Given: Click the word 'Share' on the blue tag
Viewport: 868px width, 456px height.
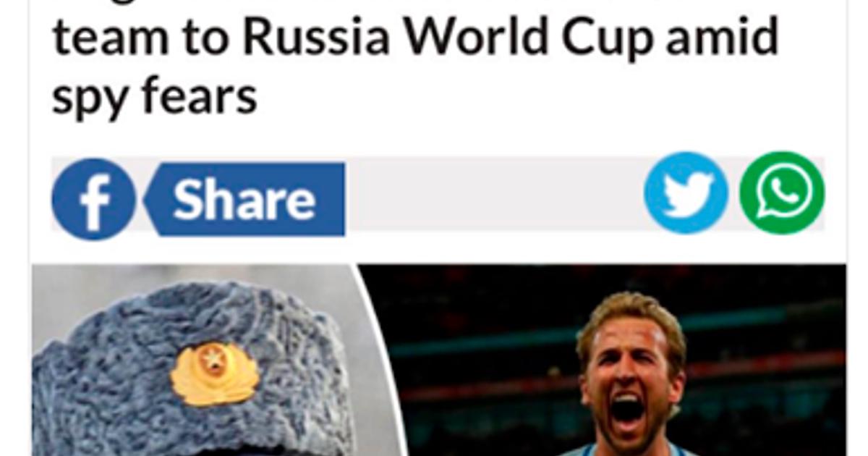Looking at the screenshot, I should (244, 199).
